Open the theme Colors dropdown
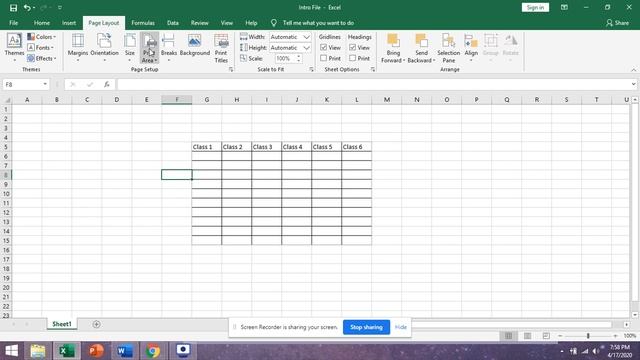Screen dimensions: 640x360 42,37
